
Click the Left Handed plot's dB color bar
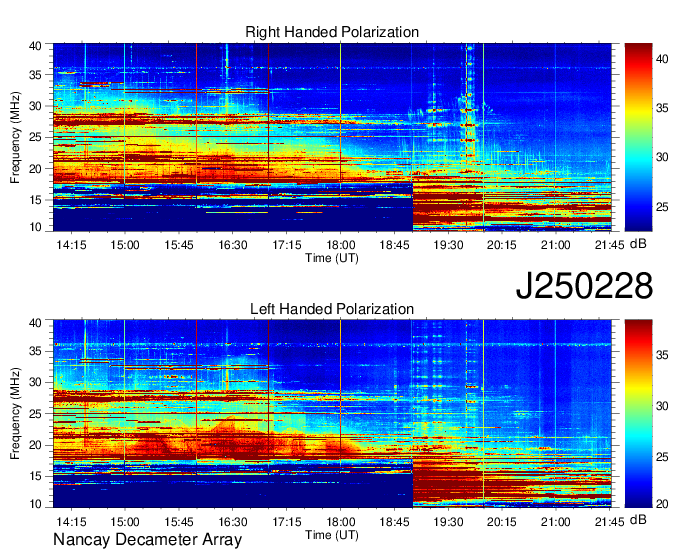point(638,414)
